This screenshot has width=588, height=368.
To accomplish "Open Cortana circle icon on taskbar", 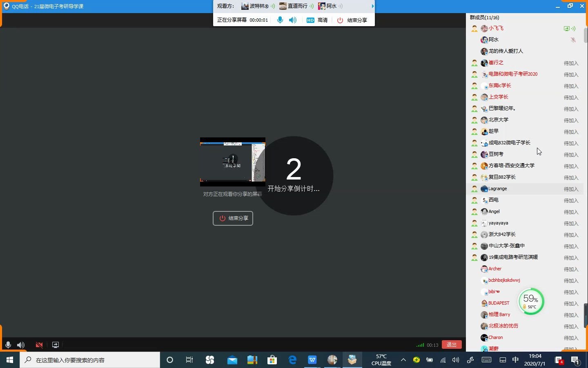I will 170,360.
